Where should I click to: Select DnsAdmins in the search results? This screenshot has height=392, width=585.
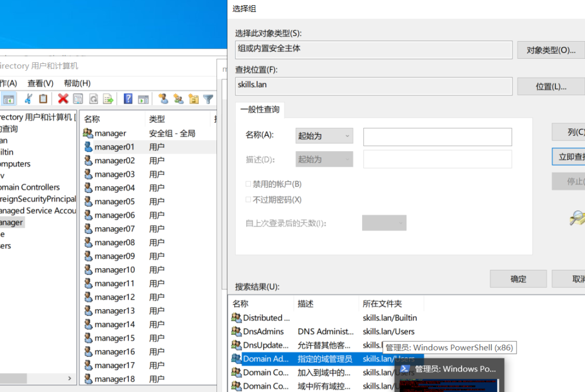click(263, 332)
